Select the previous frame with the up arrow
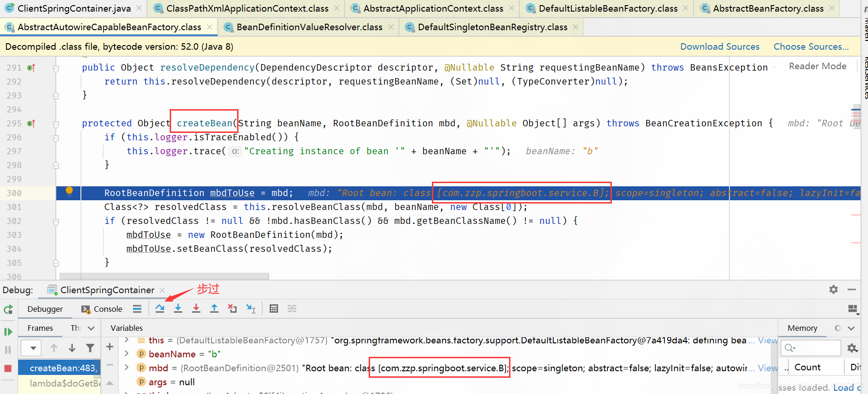 (x=54, y=348)
